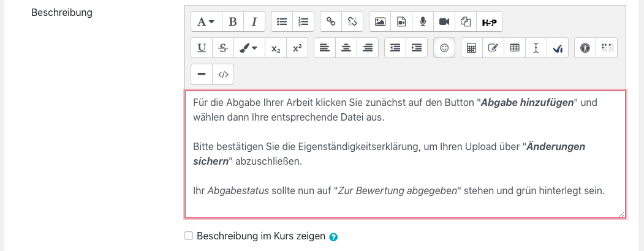
Task: Insert a media file
Action: click(401, 22)
